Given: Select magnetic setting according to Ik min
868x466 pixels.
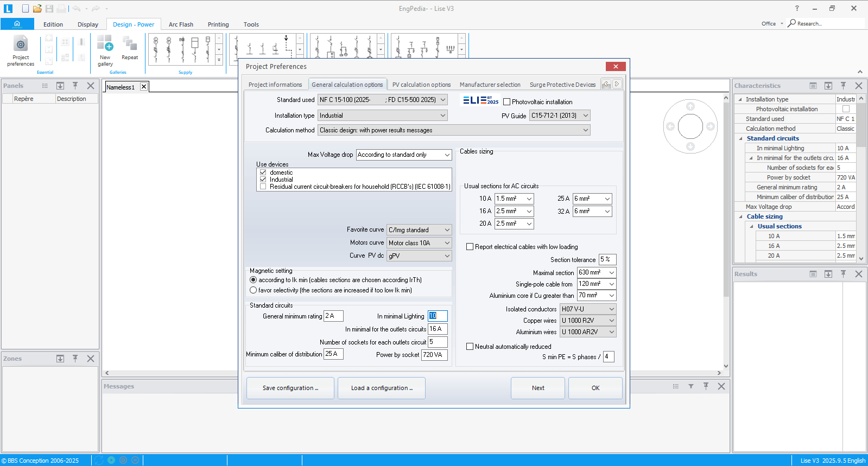Looking at the screenshot, I should [253, 280].
